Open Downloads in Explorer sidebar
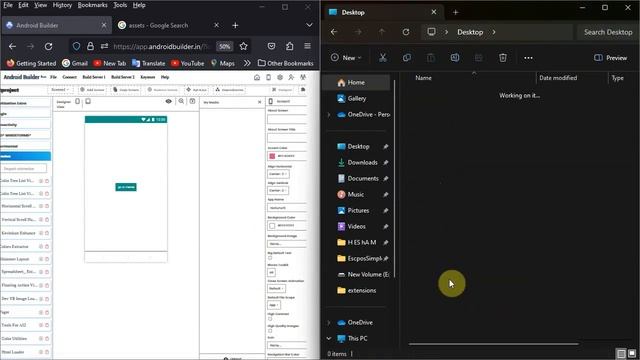This screenshot has height=360, width=640. [362, 162]
